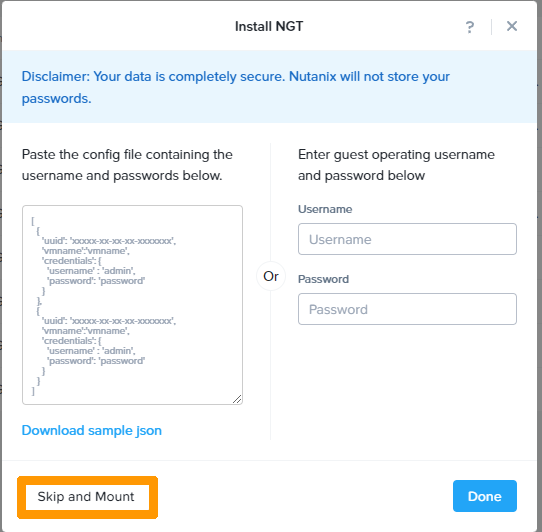Open help via the question mark icon
Viewport: 542px width, 532px height.
click(469, 27)
